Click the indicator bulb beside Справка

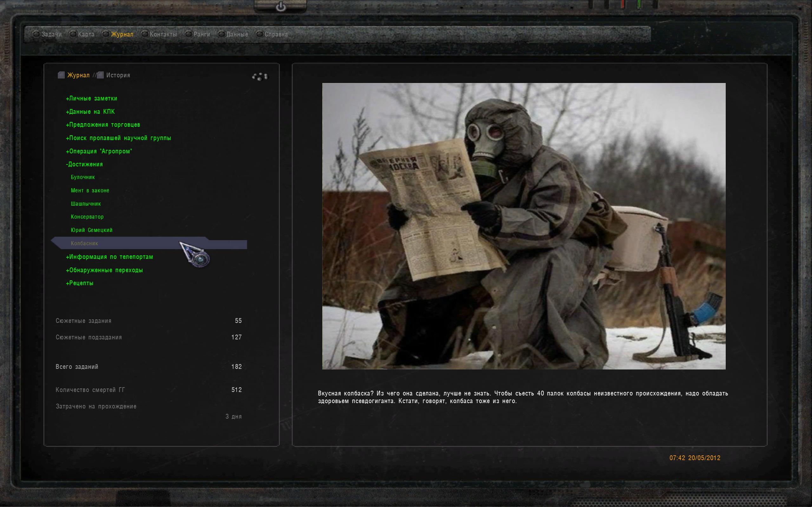tap(259, 34)
